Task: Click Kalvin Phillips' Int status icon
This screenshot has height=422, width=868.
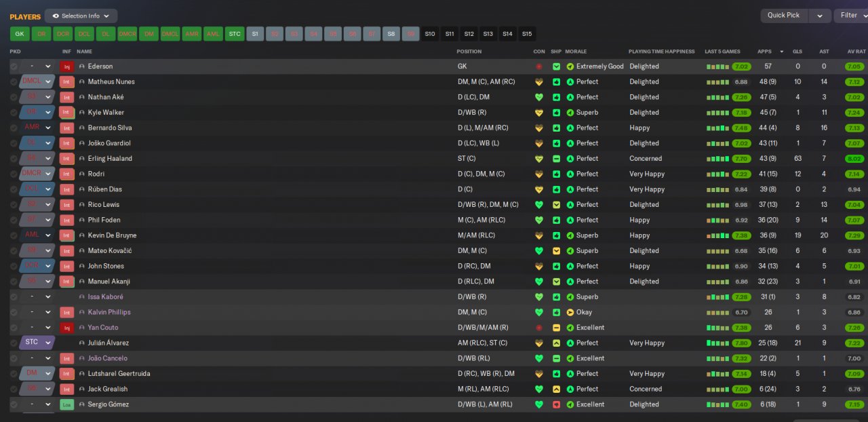Action: click(66, 313)
